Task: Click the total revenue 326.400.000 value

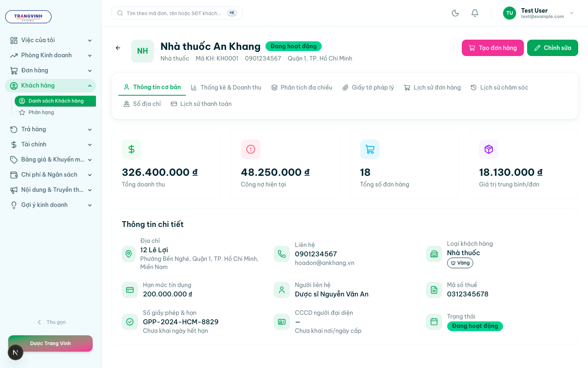Action: pyautogui.click(x=160, y=172)
